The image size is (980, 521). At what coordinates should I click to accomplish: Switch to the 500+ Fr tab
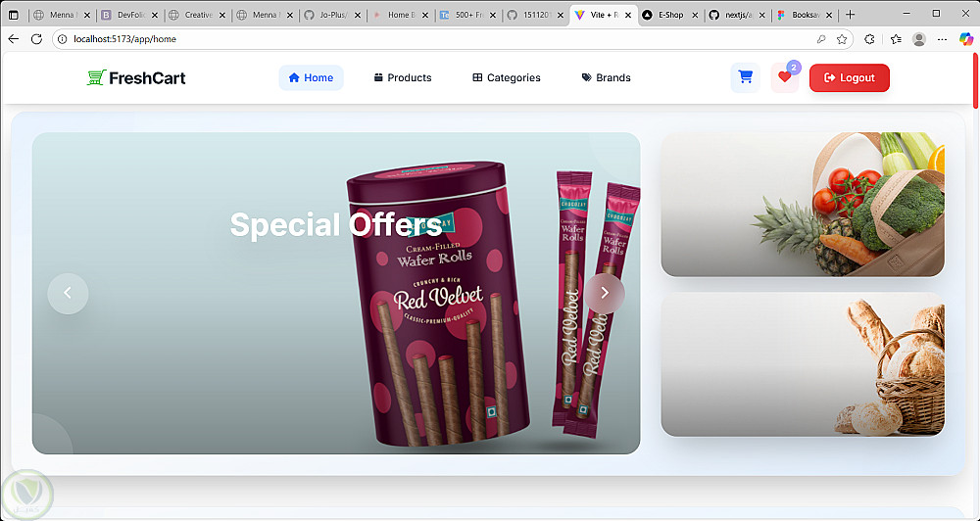point(467,15)
